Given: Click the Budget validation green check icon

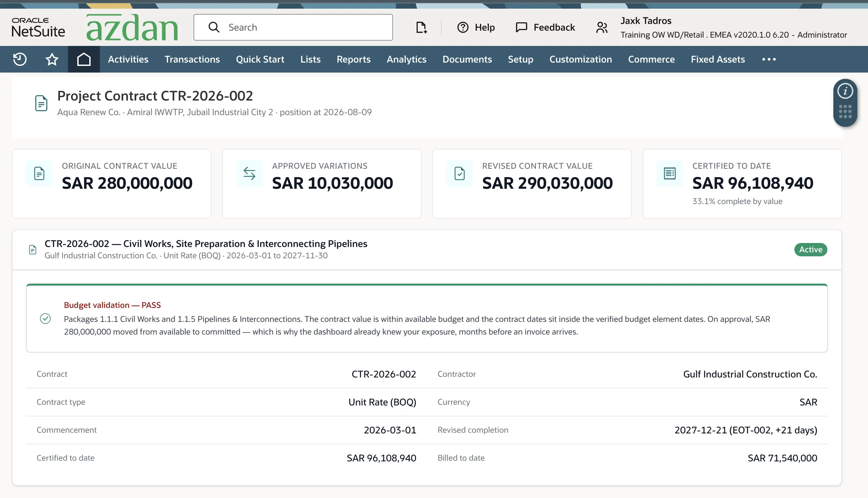Looking at the screenshot, I should 45,319.
